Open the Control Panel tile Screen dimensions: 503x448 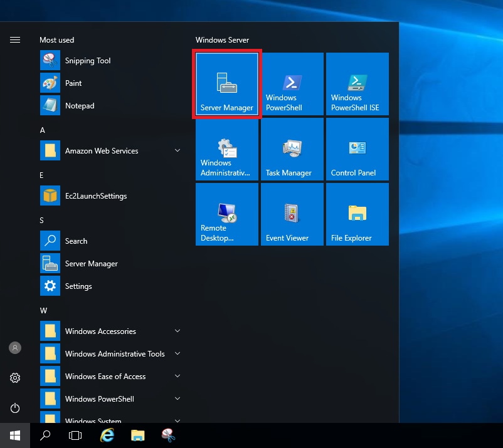pyautogui.click(x=357, y=149)
